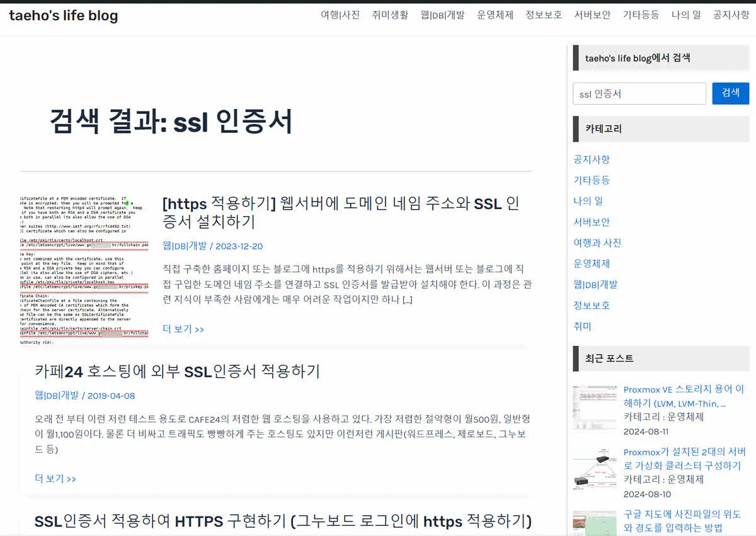
Task: Click the 취미 category link
Action: pos(583,326)
